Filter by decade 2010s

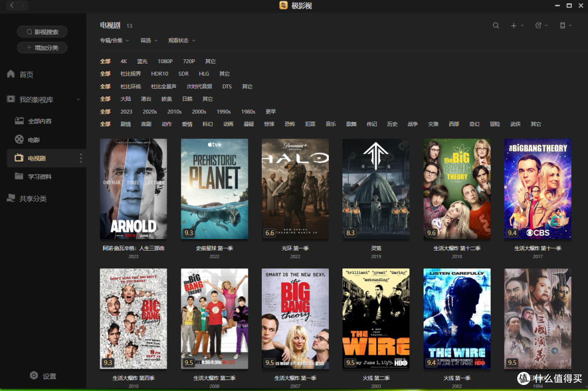click(174, 112)
